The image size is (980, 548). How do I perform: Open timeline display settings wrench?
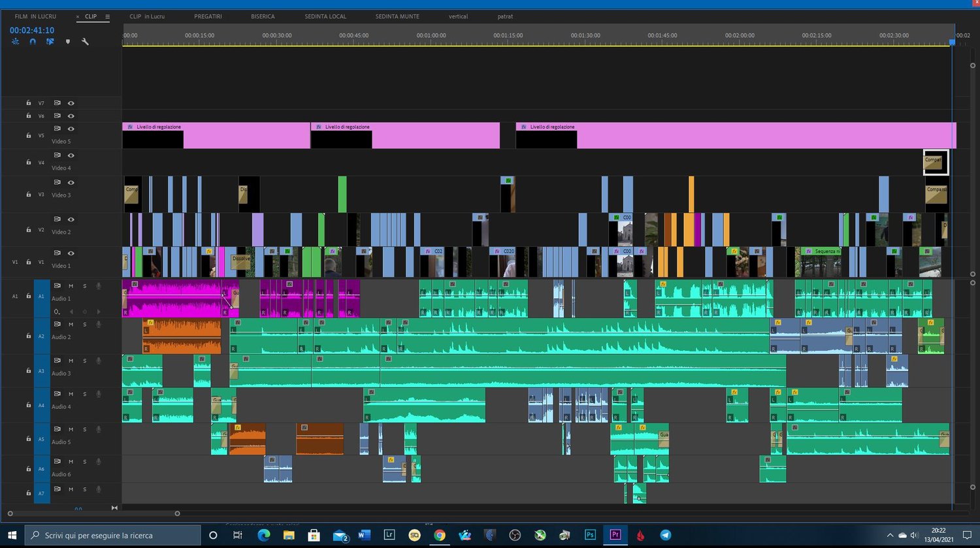(85, 42)
